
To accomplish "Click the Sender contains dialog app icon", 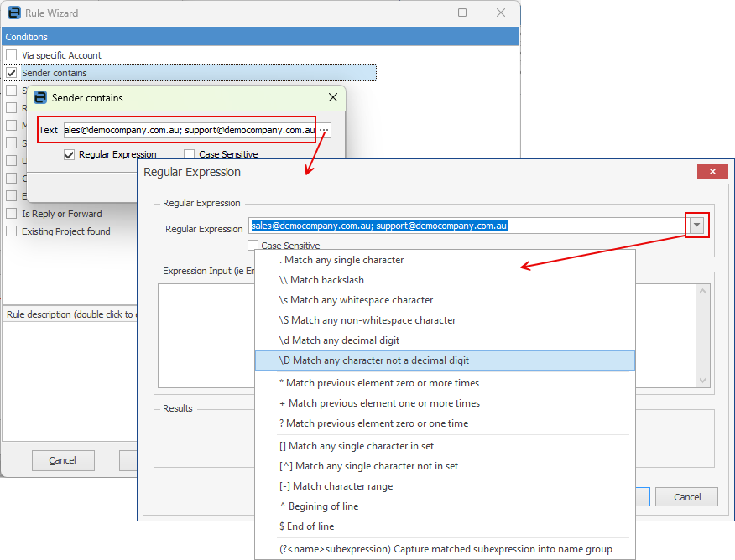I will coord(40,97).
